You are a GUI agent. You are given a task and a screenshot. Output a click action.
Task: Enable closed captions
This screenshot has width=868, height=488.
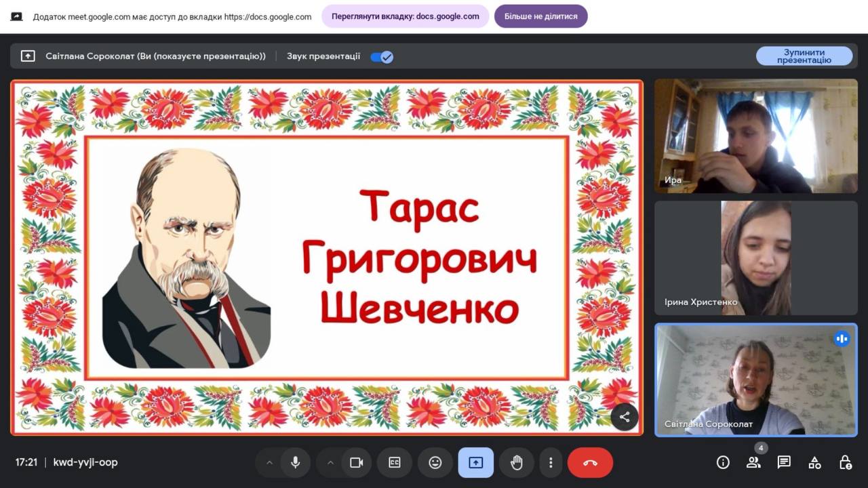tap(395, 462)
